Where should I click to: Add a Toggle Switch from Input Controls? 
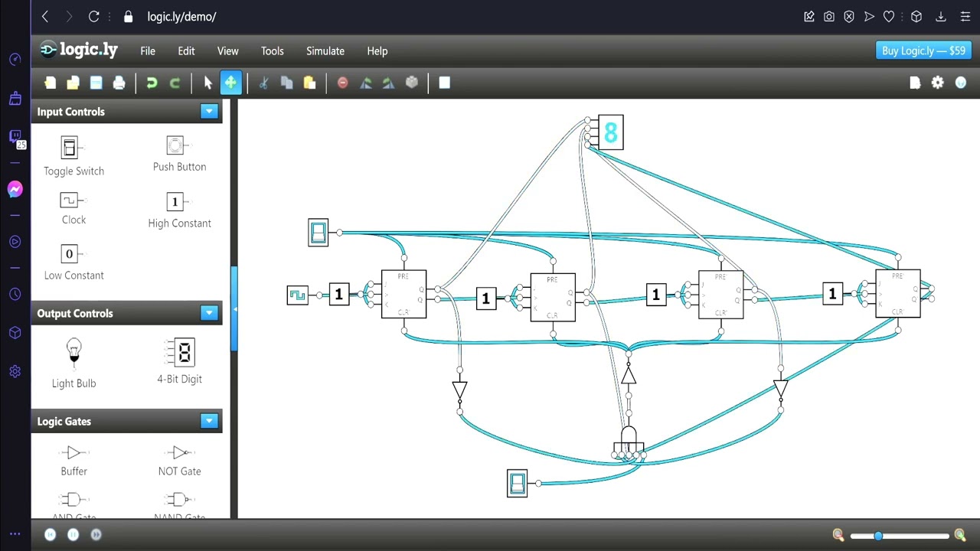click(x=73, y=156)
